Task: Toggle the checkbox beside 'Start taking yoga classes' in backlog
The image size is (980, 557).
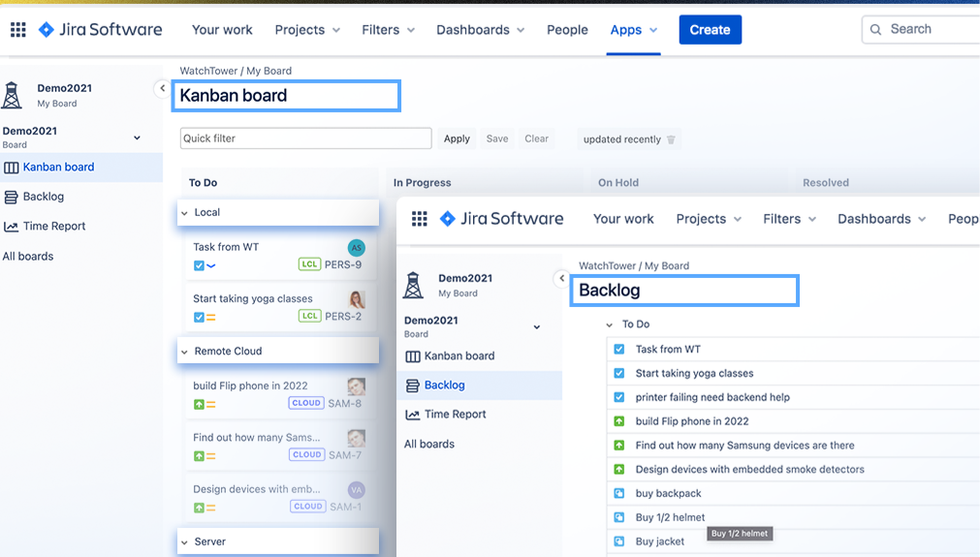Action: coord(618,373)
